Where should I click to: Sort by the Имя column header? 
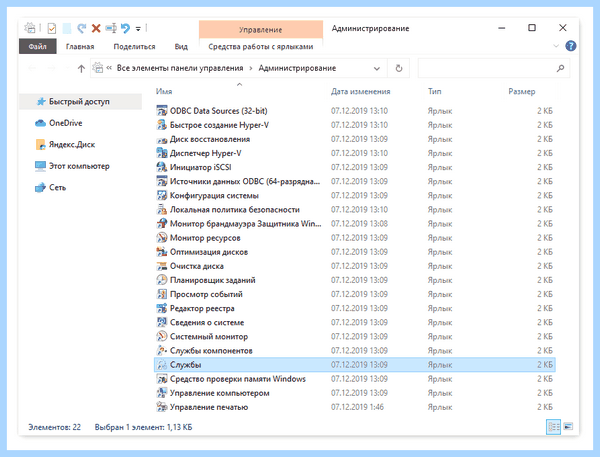tap(164, 91)
